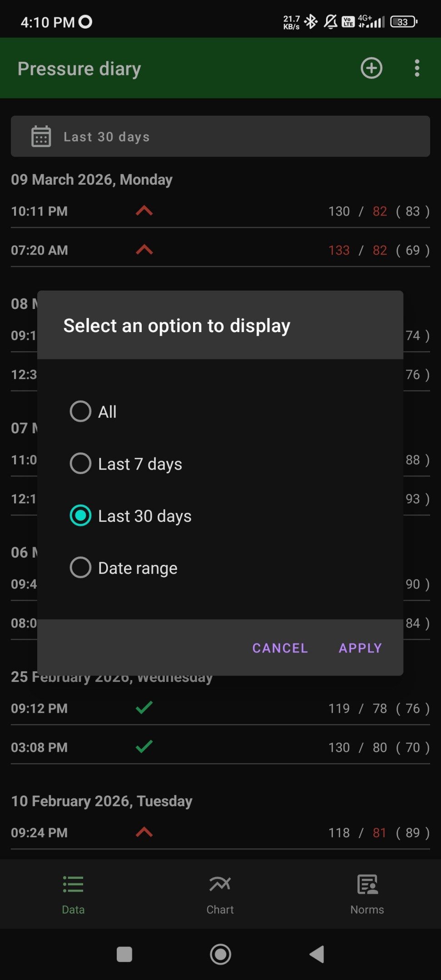Tap the calendar icon in filter bar
The height and width of the screenshot is (980, 441).
coord(41,137)
